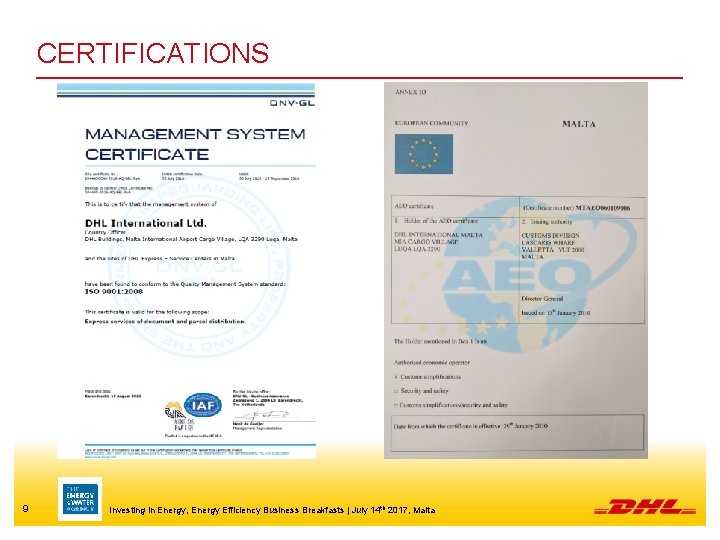Click the Issuing authority label

[547, 221]
